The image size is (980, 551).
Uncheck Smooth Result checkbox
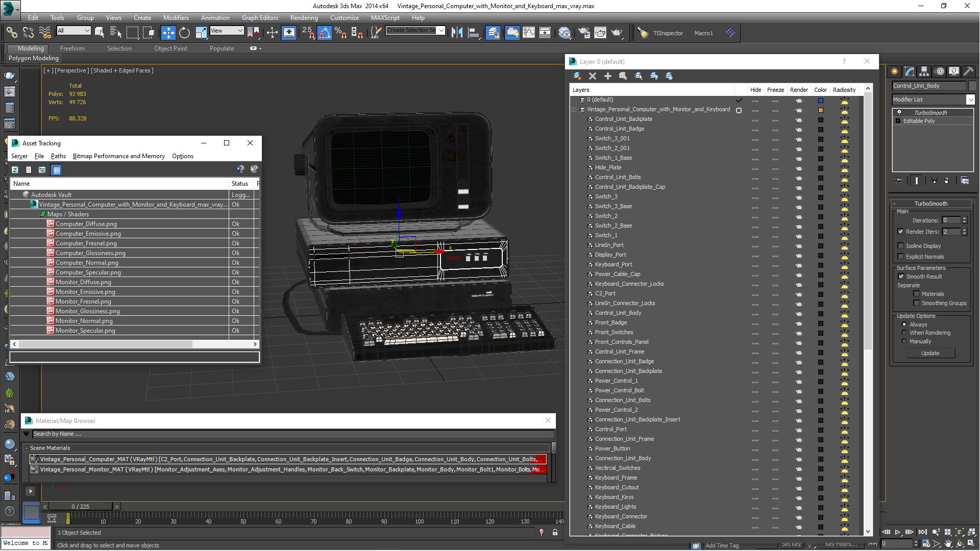pyautogui.click(x=901, y=277)
